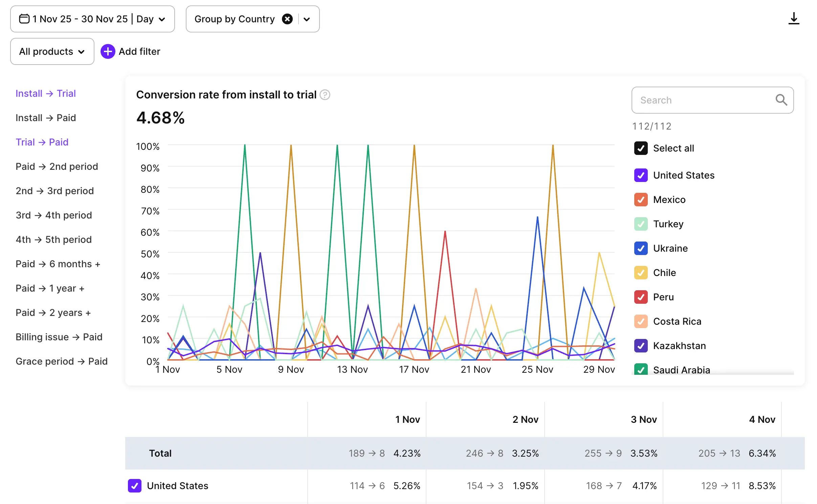
Task: Toggle the Kazakhstan color swatch checkbox
Action: (641, 346)
